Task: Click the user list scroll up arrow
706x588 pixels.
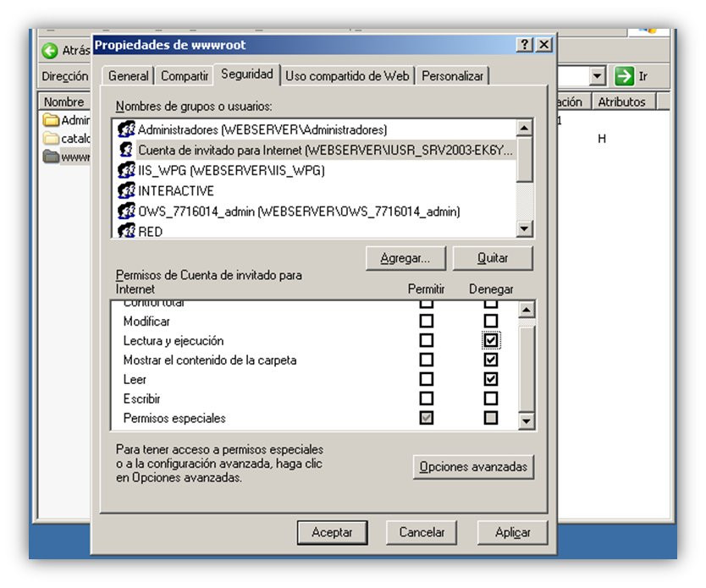Action: click(524, 129)
